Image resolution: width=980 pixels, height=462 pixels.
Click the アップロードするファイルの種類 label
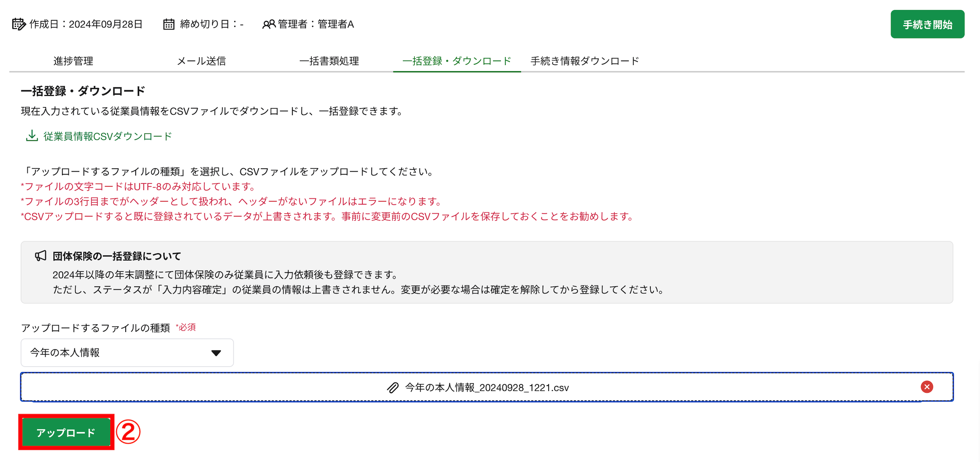tap(95, 328)
